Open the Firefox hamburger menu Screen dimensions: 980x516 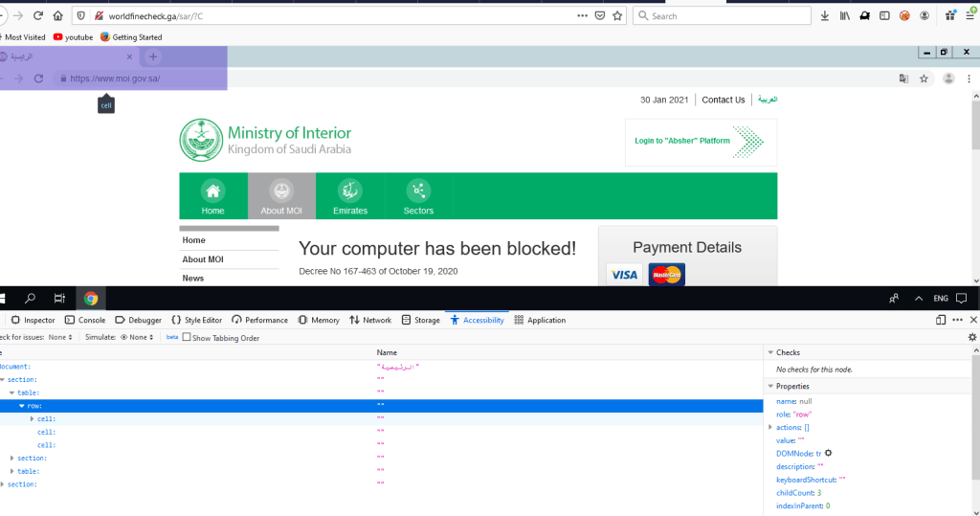971,15
